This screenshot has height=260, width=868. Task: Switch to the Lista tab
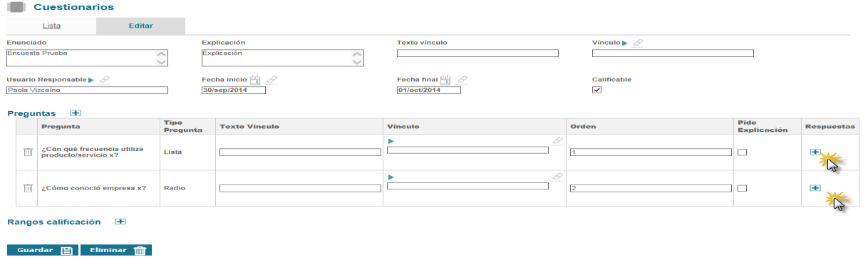[51, 26]
